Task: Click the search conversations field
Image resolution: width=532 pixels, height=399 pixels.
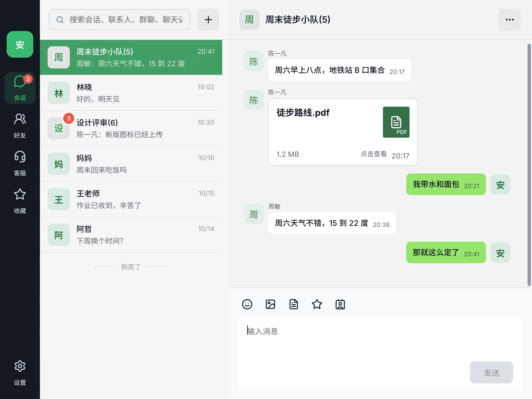Action: (x=120, y=20)
